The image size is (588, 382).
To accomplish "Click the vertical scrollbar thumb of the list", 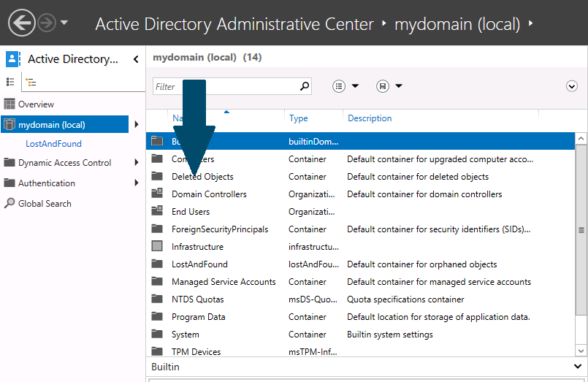I will (x=581, y=230).
